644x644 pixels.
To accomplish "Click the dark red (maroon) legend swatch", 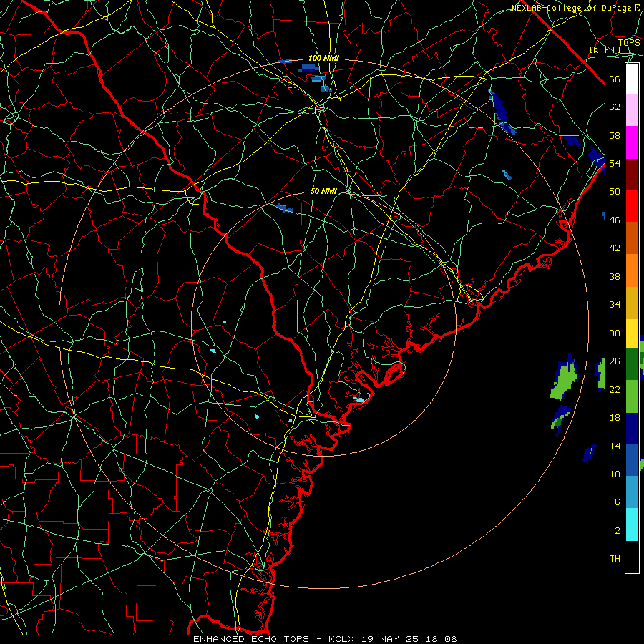I will coord(632,175).
